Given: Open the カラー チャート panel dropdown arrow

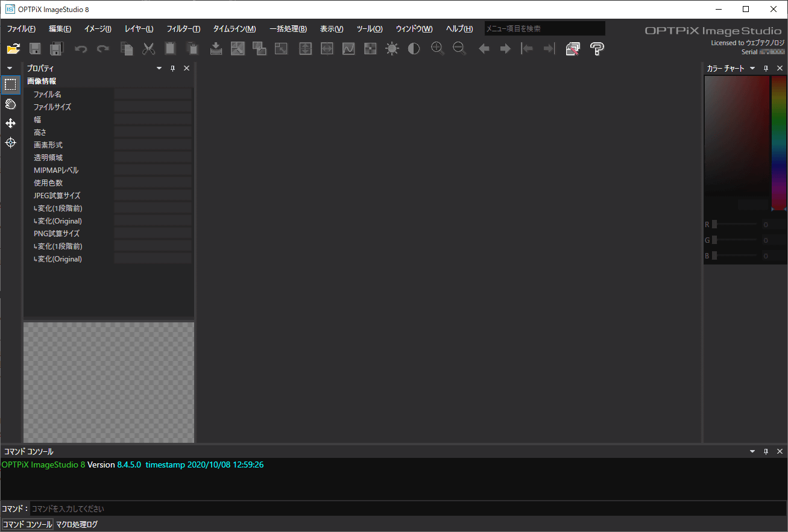Looking at the screenshot, I should pos(752,69).
